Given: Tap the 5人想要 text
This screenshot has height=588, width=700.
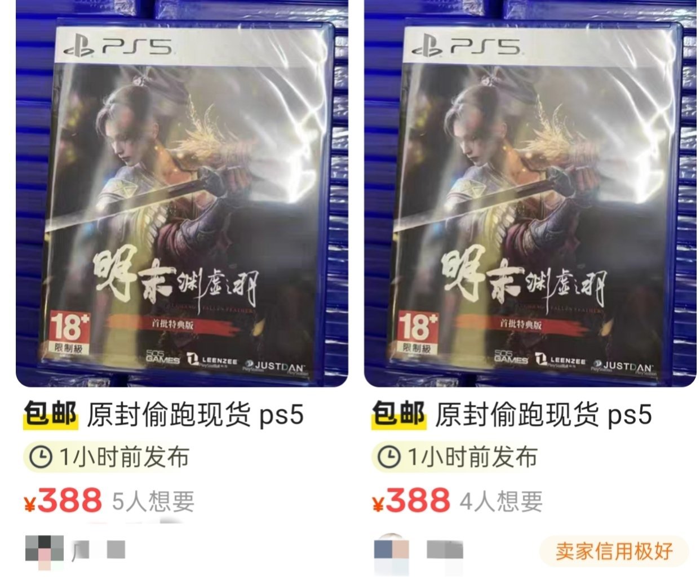Looking at the screenshot, I should [153, 501].
